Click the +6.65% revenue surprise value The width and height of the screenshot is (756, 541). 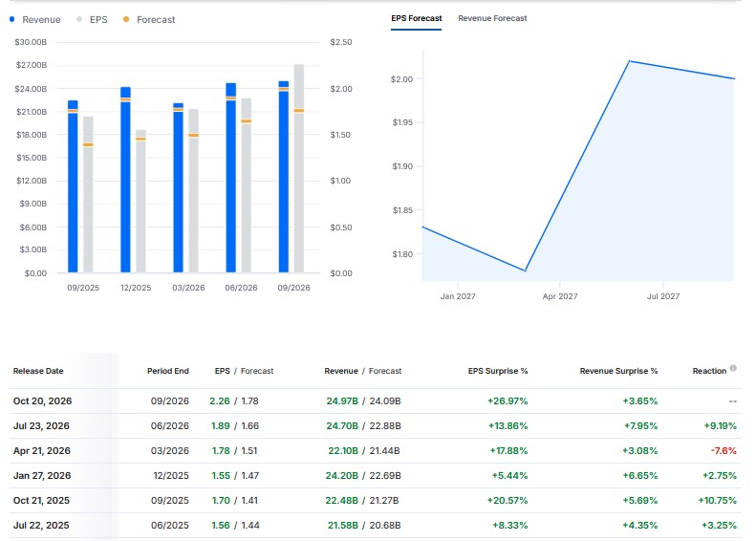(640, 476)
